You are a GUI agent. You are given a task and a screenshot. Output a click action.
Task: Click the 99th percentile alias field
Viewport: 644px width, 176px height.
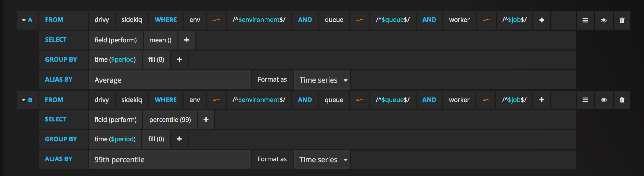[170, 160]
